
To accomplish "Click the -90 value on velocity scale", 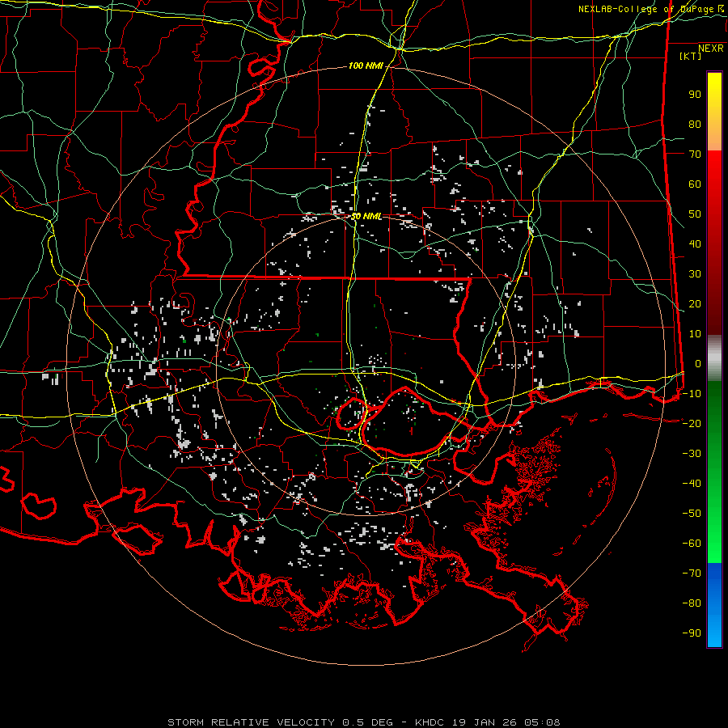I will (692, 633).
